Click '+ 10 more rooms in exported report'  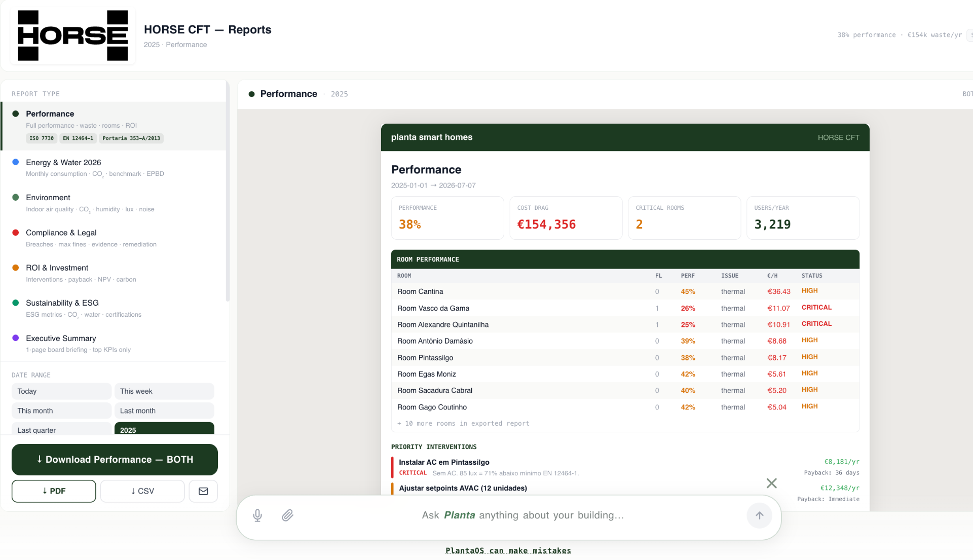click(463, 424)
